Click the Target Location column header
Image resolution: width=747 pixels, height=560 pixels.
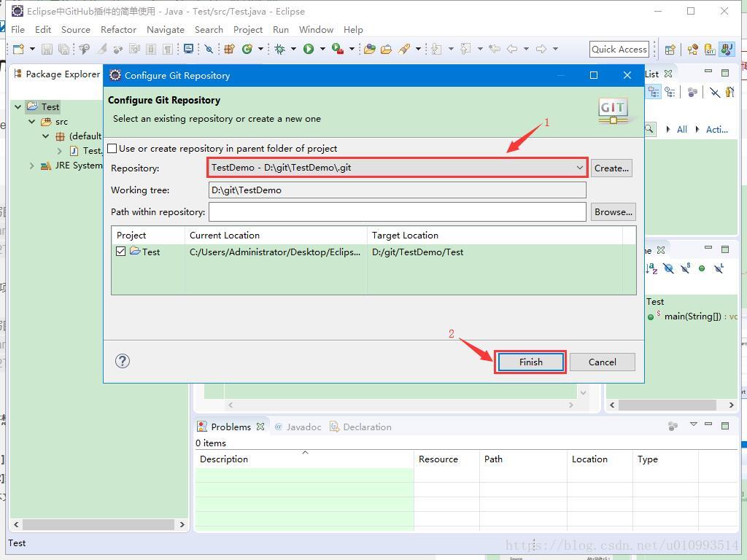[495, 236]
